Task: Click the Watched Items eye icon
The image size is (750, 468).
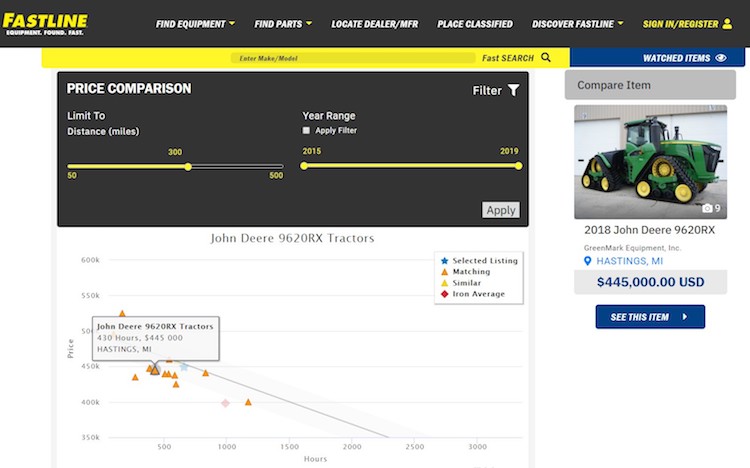Action: [x=721, y=58]
